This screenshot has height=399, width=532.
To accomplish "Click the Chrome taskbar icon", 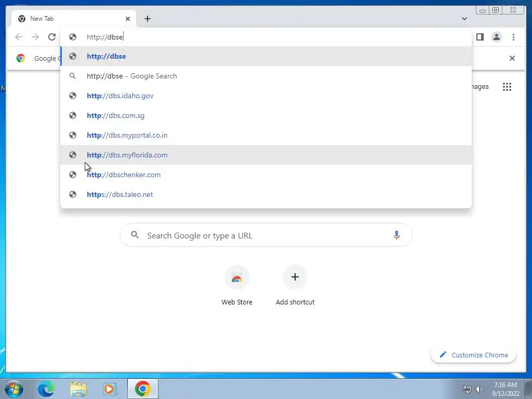I will pos(142,389).
